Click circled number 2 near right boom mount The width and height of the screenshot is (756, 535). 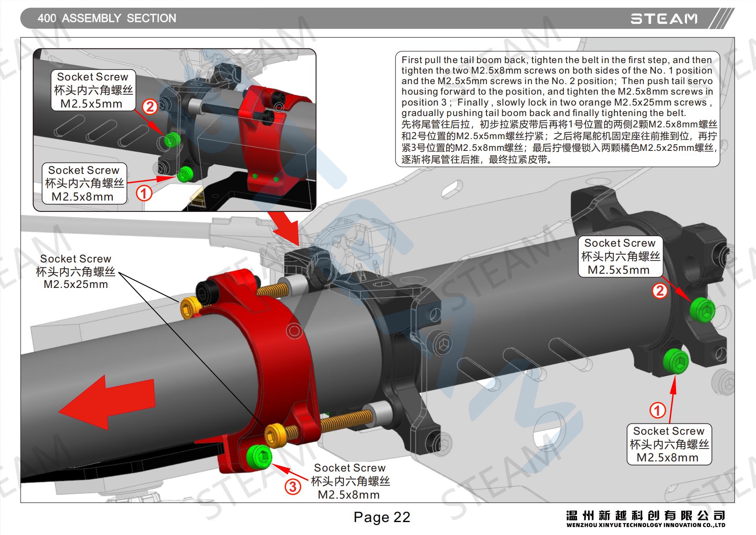(659, 291)
